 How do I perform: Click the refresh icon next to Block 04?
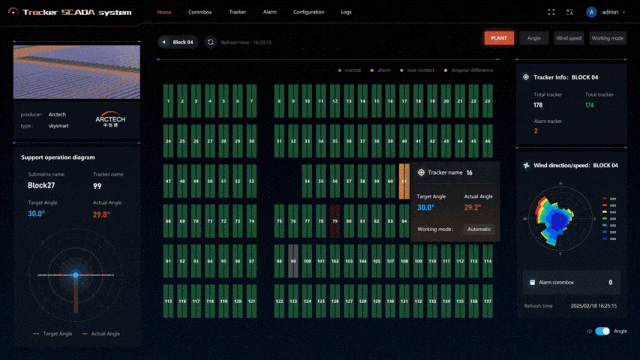click(211, 42)
